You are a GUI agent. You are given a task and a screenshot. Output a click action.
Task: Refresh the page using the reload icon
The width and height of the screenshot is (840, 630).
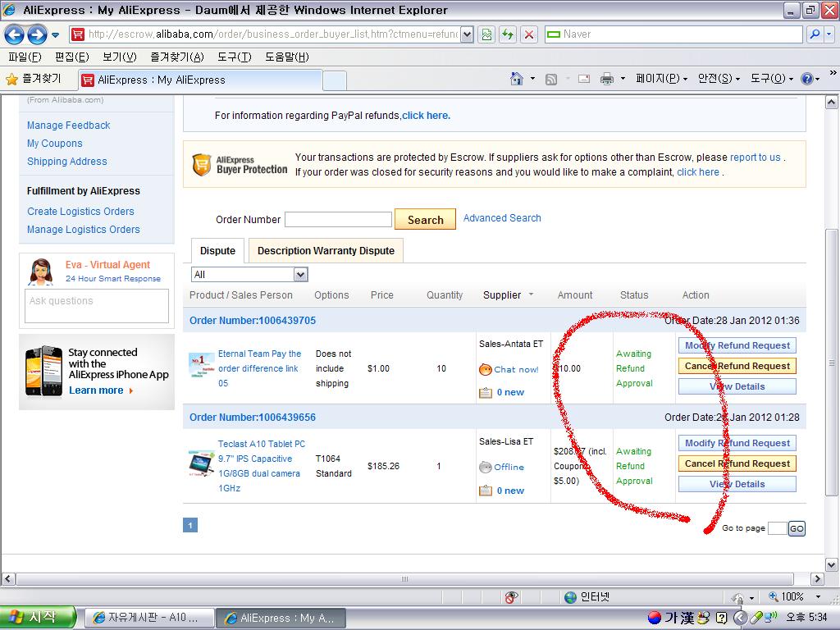coord(507,34)
